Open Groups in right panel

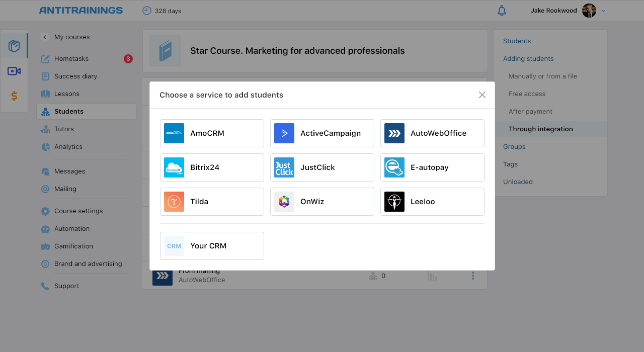pos(514,147)
